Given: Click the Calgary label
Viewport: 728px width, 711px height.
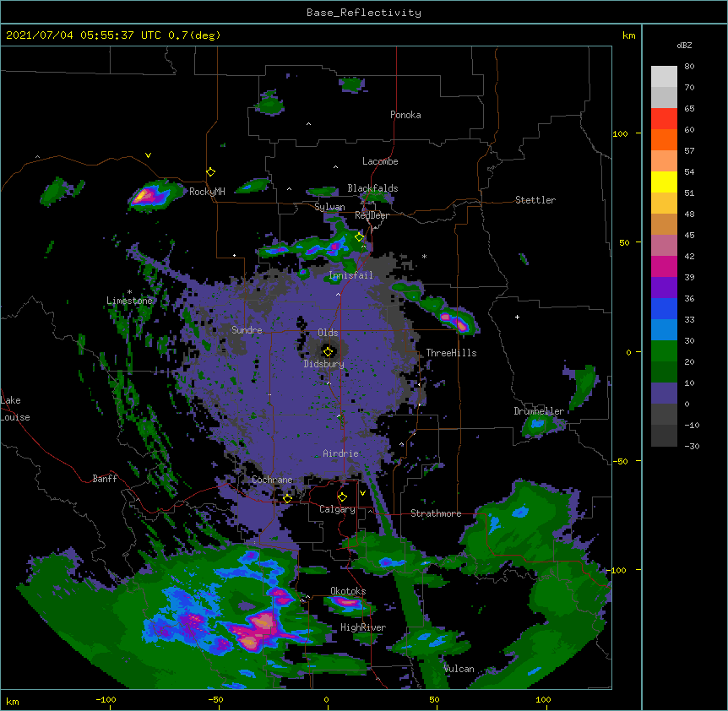Looking at the screenshot, I should coord(337,509).
